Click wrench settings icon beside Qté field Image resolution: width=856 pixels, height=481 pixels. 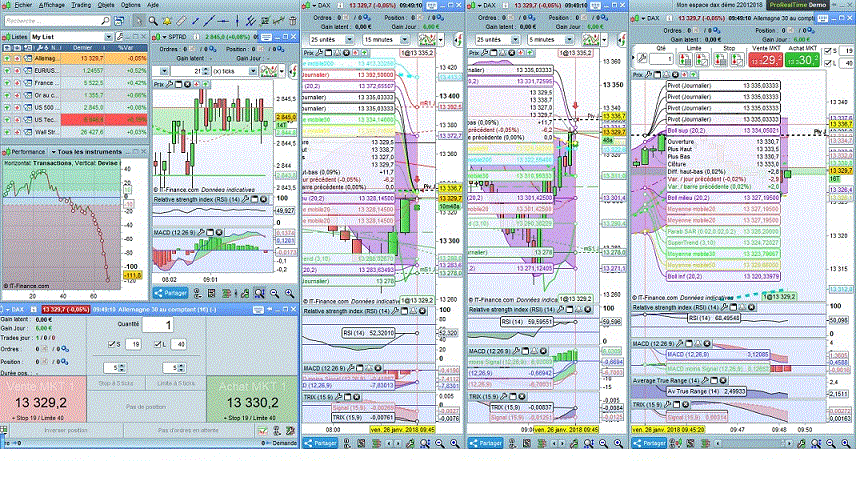click(642, 59)
